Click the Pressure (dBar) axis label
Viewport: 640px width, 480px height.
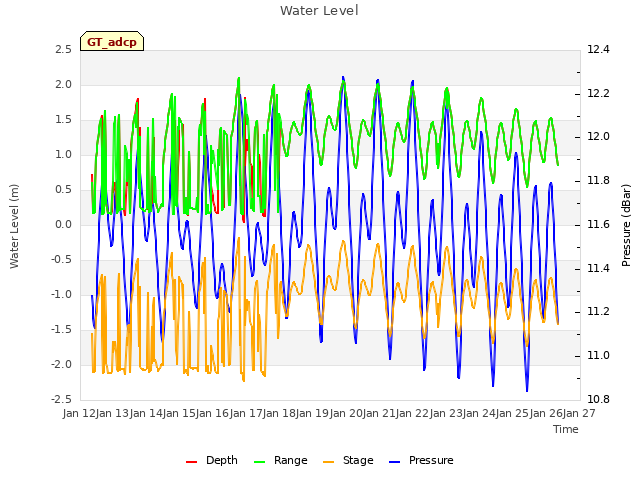[626, 225]
